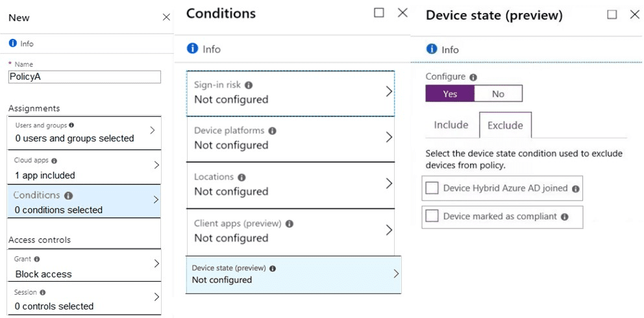This screenshot has width=644, height=318.
Task: Click info icon beside Device platforms
Action: click(272, 131)
